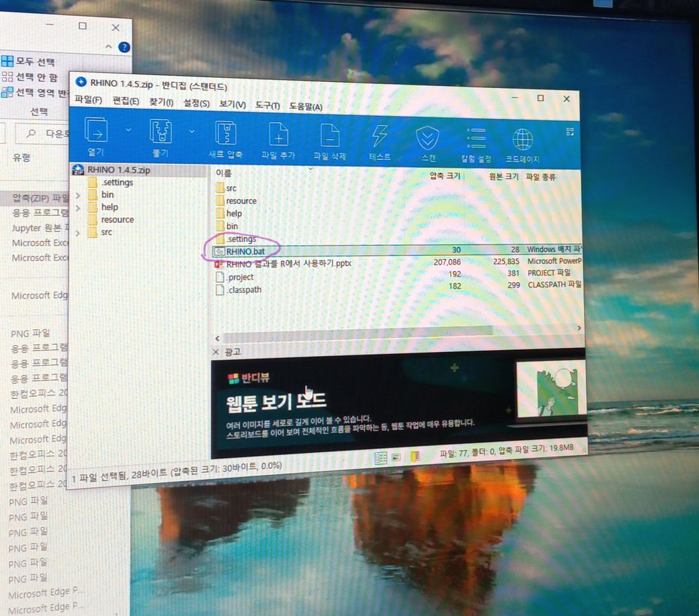Open the dropdown arrow next to 풀기

pos(192,130)
